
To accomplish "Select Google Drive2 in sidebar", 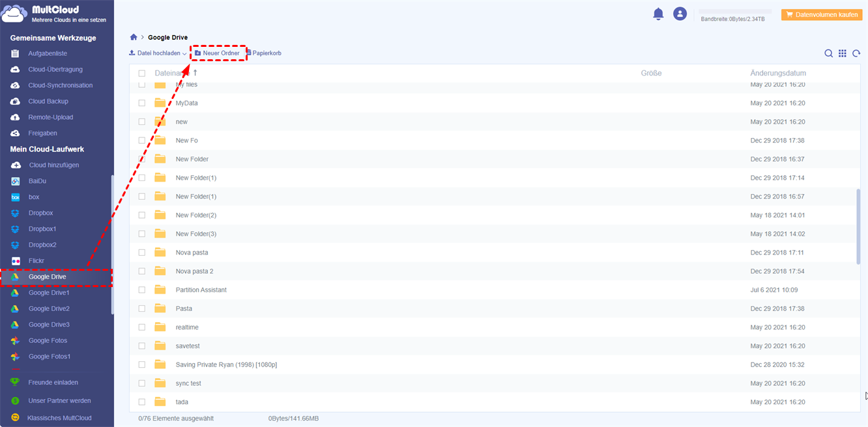I will [49, 309].
